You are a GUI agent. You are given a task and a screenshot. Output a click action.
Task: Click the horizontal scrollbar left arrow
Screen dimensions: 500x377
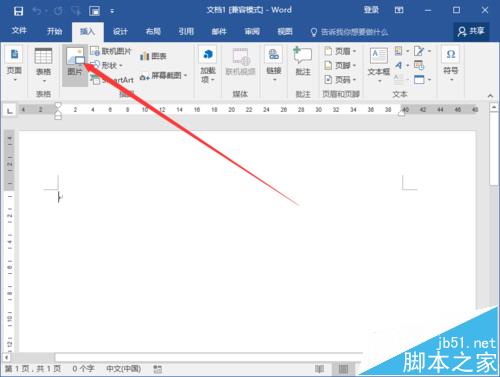pos(6,357)
